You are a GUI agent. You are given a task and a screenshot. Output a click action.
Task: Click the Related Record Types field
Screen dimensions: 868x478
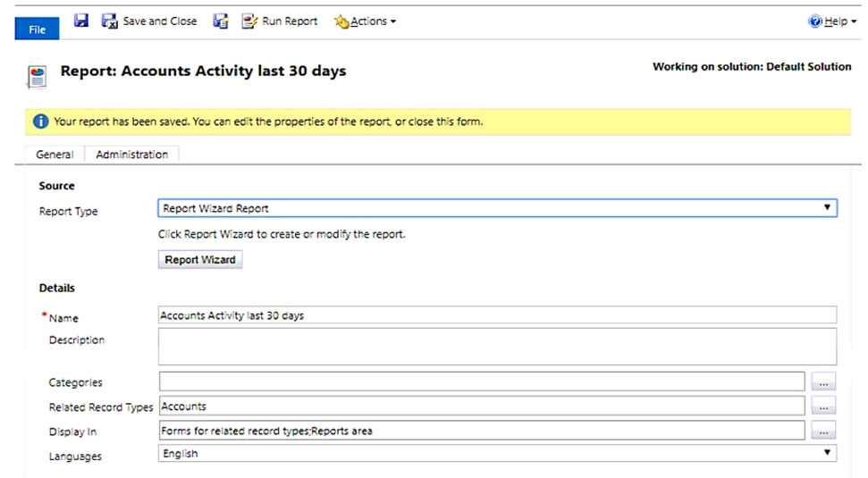(482, 406)
